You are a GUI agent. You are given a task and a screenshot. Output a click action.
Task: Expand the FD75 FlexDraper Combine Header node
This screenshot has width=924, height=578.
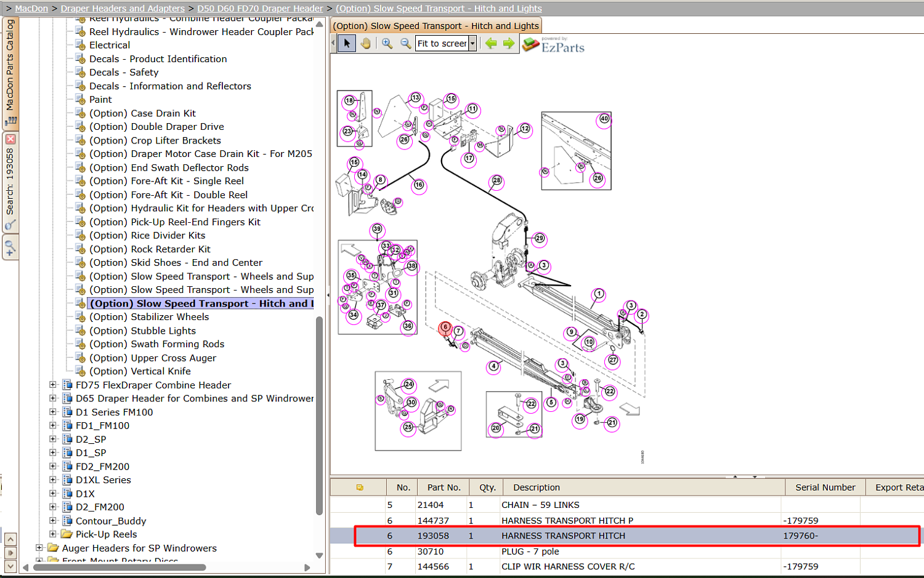[53, 385]
